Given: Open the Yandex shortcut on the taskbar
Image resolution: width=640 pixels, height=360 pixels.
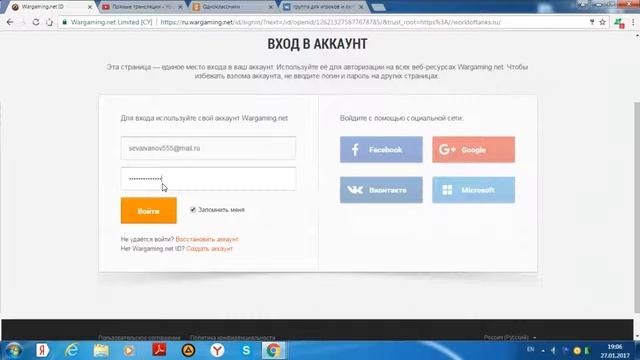Looking at the screenshot, I should [42, 350].
